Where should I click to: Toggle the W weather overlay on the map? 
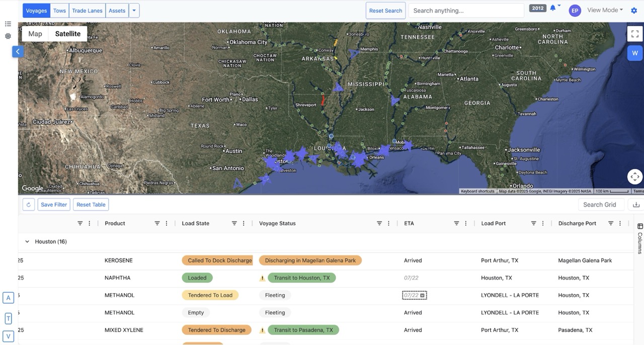point(635,53)
